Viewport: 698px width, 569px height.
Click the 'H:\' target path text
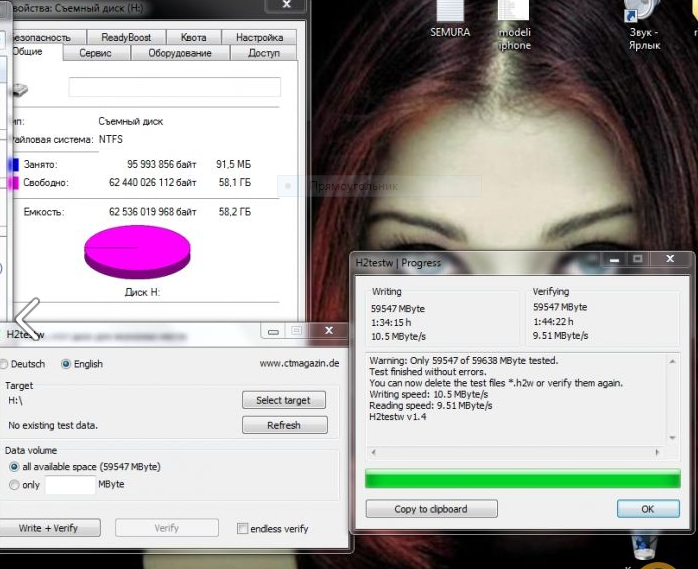[x=15, y=400]
